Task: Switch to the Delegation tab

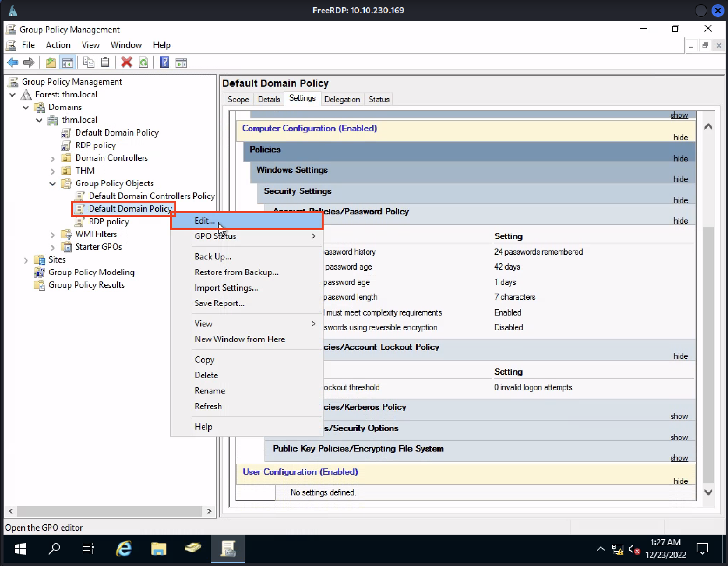Action: (342, 100)
